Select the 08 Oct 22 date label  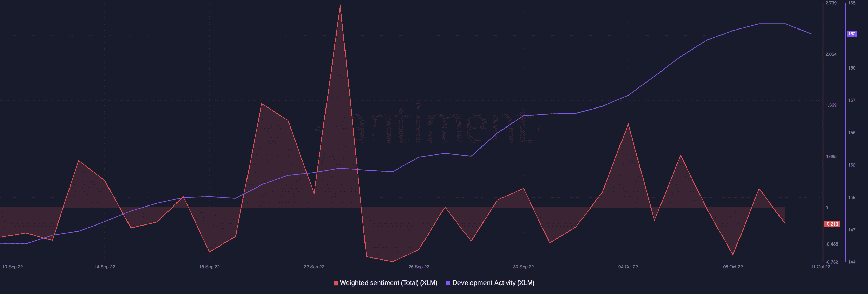(733, 267)
